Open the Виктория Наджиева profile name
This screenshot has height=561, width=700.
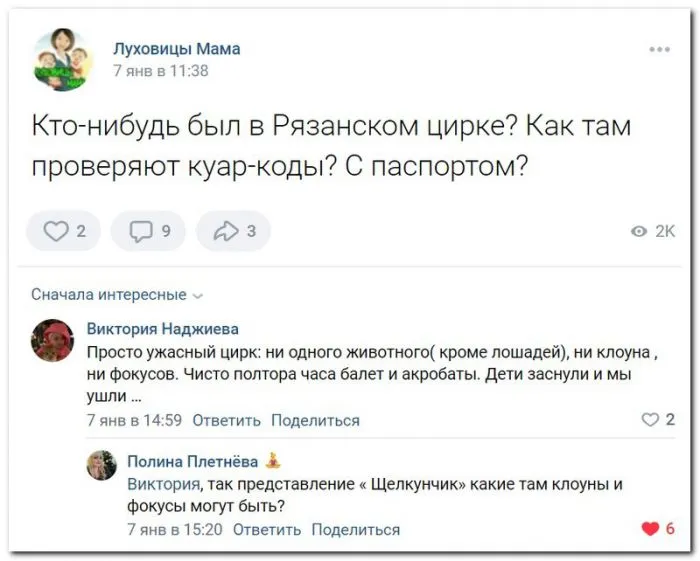point(163,328)
